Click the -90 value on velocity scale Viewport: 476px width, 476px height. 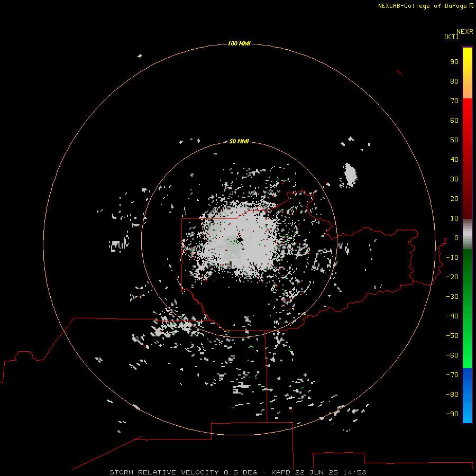click(x=452, y=414)
